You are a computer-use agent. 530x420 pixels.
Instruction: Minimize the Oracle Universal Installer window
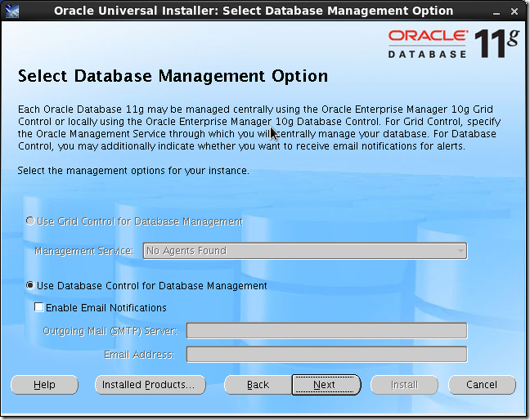pos(496,12)
